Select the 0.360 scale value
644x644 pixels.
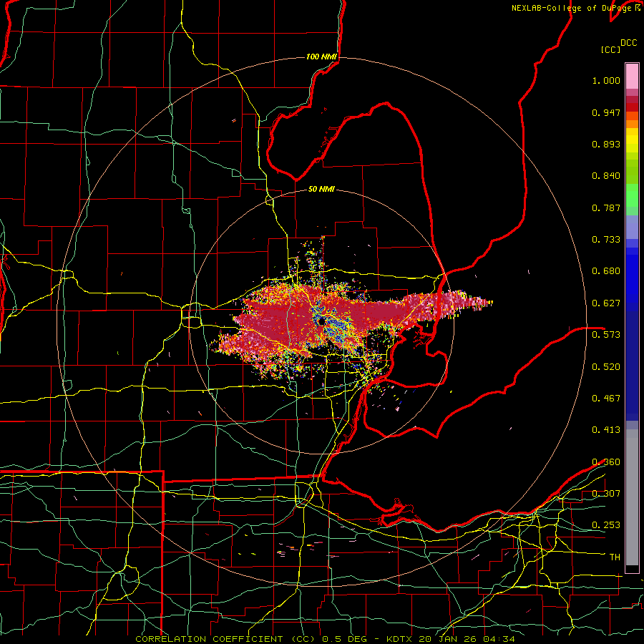tap(606, 462)
